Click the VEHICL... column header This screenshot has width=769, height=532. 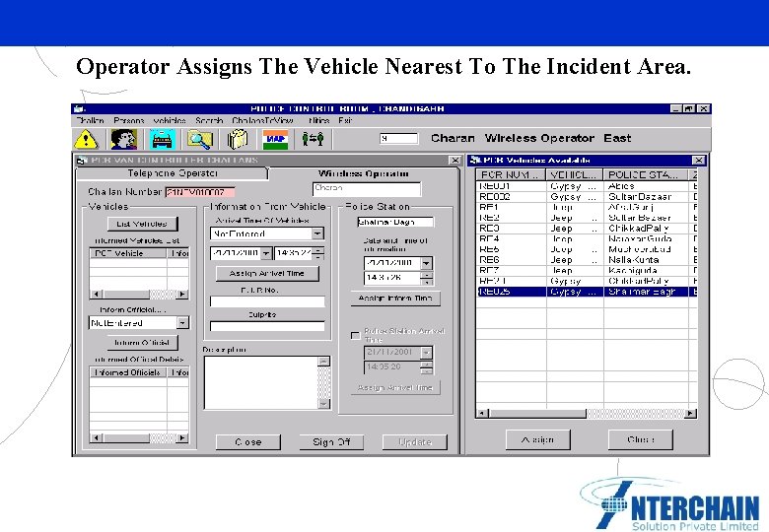point(575,175)
